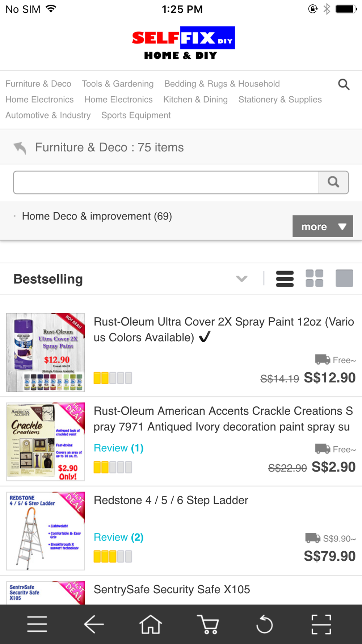Image resolution: width=362 pixels, height=644 pixels.
Task: Tap the scan frame icon
Action: (x=321, y=624)
